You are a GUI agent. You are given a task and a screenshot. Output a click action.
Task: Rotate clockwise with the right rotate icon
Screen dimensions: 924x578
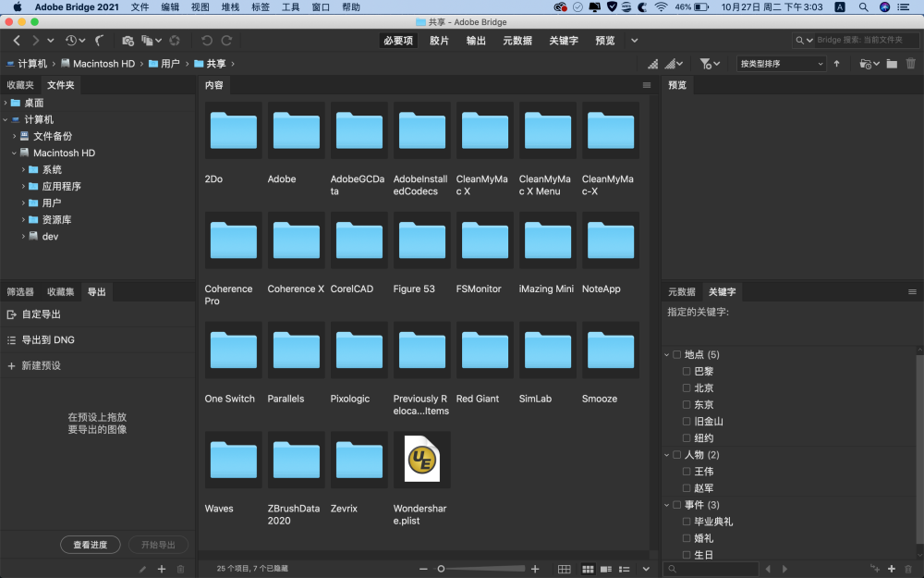click(x=227, y=40)
